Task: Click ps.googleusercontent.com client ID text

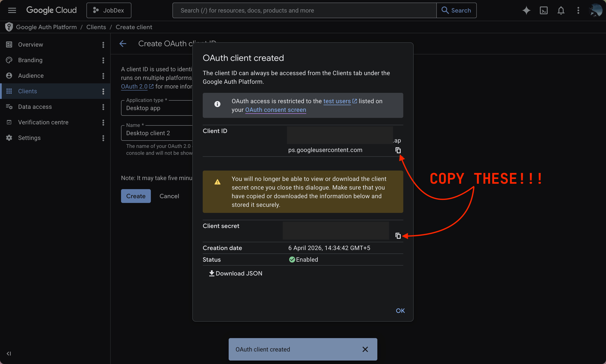Action: [x=325, y=150]
